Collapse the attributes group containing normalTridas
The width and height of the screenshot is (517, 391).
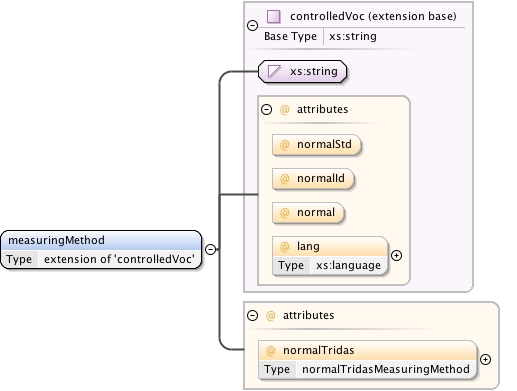click(x=252, y=315)
